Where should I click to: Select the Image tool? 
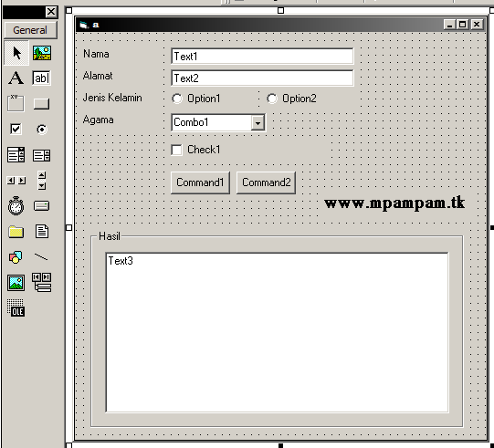[x=16, y=283]
